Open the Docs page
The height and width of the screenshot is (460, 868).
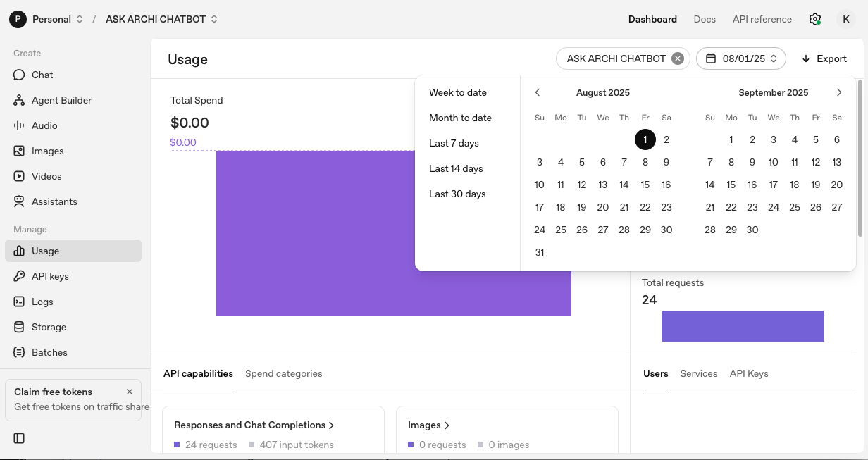coord(705,19)
